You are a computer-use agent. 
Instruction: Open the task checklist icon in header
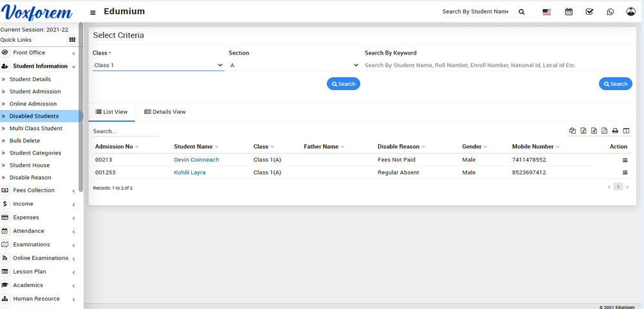[589, 12]
